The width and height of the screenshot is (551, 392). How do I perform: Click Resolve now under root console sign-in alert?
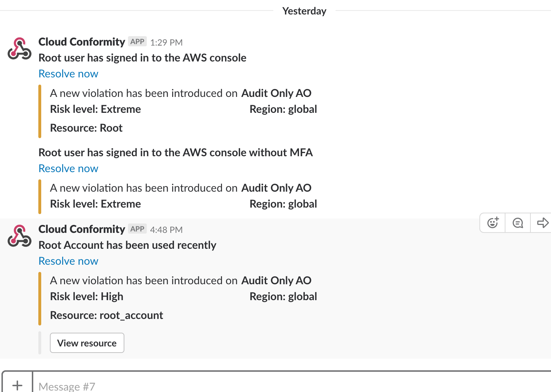[x=68, y=74]
